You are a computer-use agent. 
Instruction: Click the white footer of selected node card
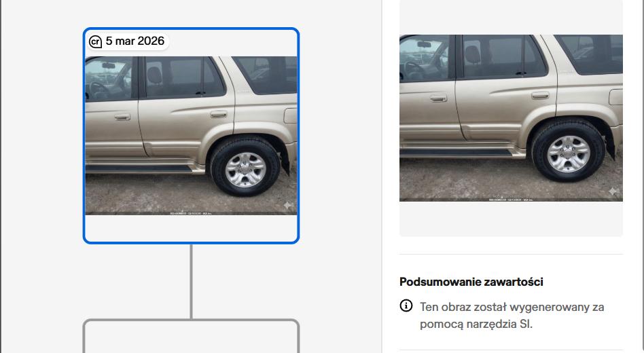(x=191, y=228)
